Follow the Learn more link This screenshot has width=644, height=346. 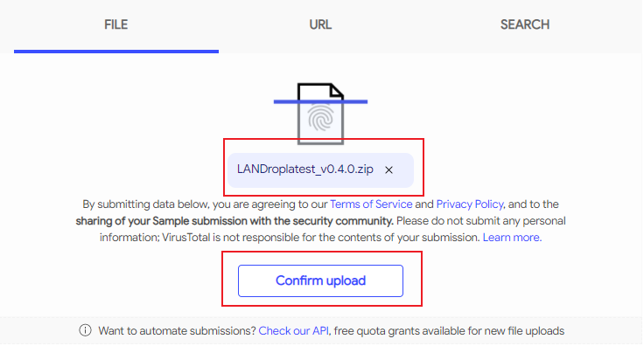click(x=512, y=238)
